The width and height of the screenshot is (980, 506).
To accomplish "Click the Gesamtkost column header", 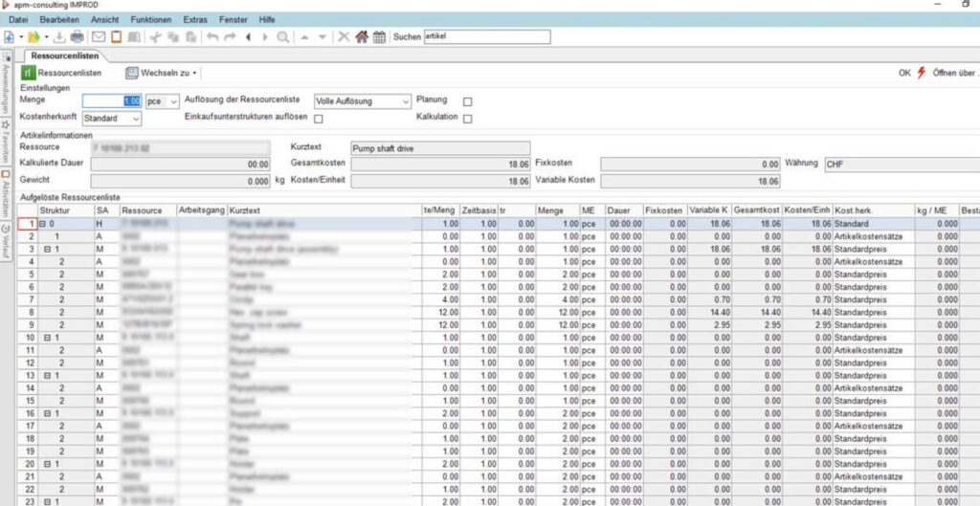I will pyautogui.click(x=757, y=211).
